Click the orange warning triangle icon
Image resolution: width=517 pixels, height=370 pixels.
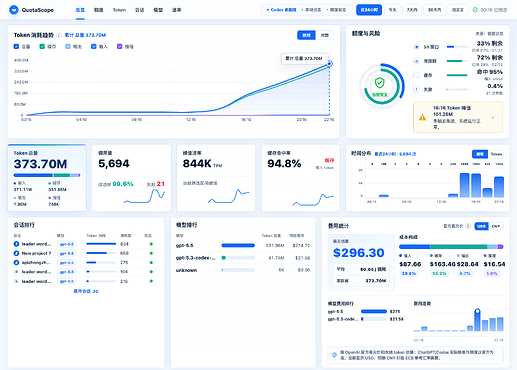[x=422, y=117]
